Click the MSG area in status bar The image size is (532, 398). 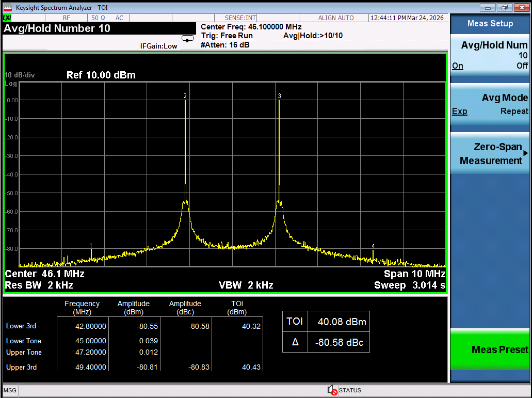click(x=10, y=390)
